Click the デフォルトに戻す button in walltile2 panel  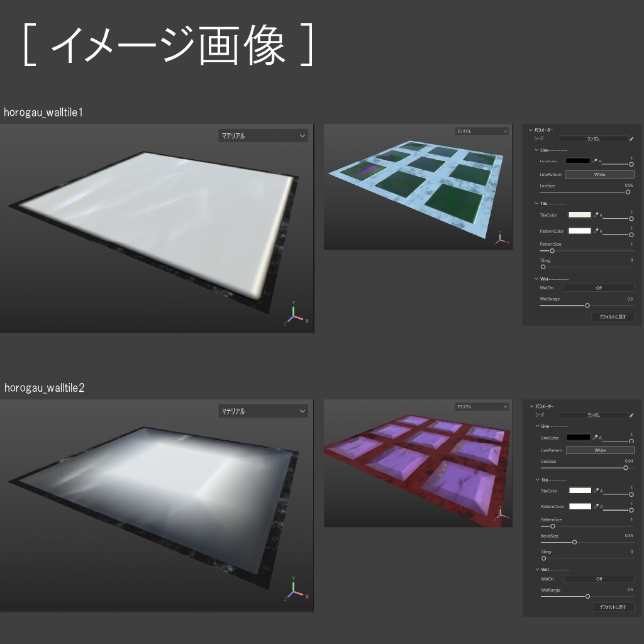coord(613,606)
